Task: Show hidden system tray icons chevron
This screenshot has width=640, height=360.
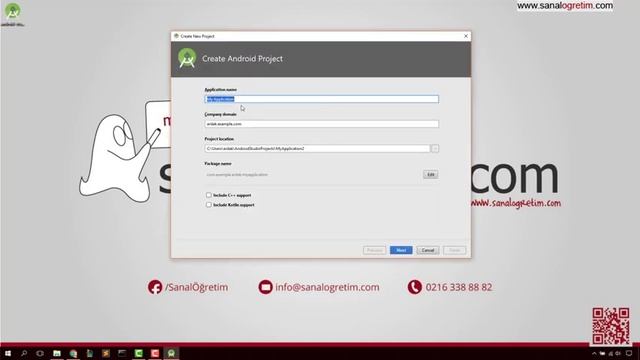Action: [594, 354]
